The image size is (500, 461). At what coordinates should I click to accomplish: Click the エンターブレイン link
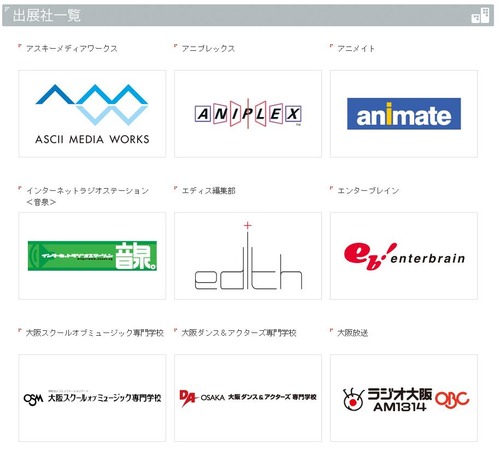pos(368,191)
